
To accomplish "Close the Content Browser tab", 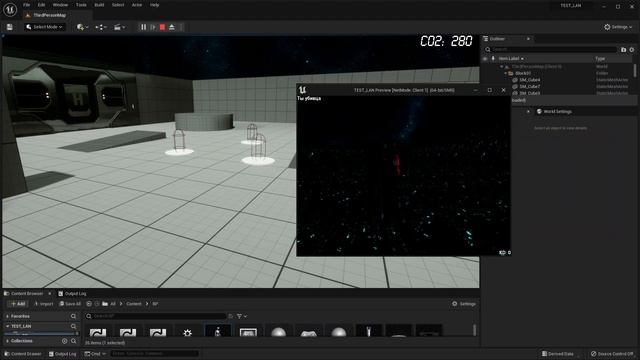I will (50, 293).
